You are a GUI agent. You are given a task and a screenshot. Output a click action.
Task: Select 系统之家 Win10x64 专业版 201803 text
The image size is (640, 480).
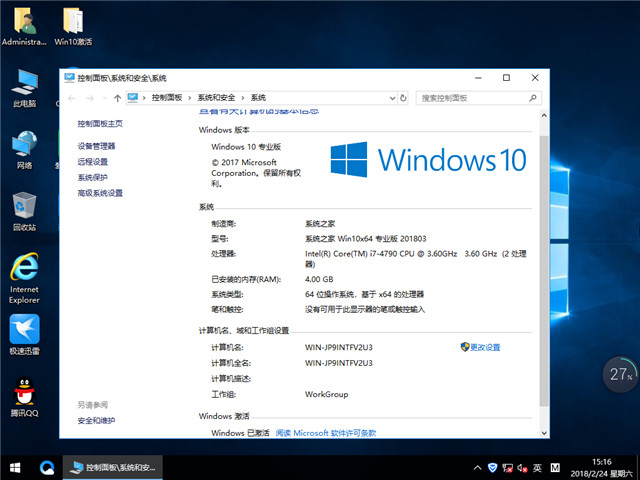(x=366, y=239)
